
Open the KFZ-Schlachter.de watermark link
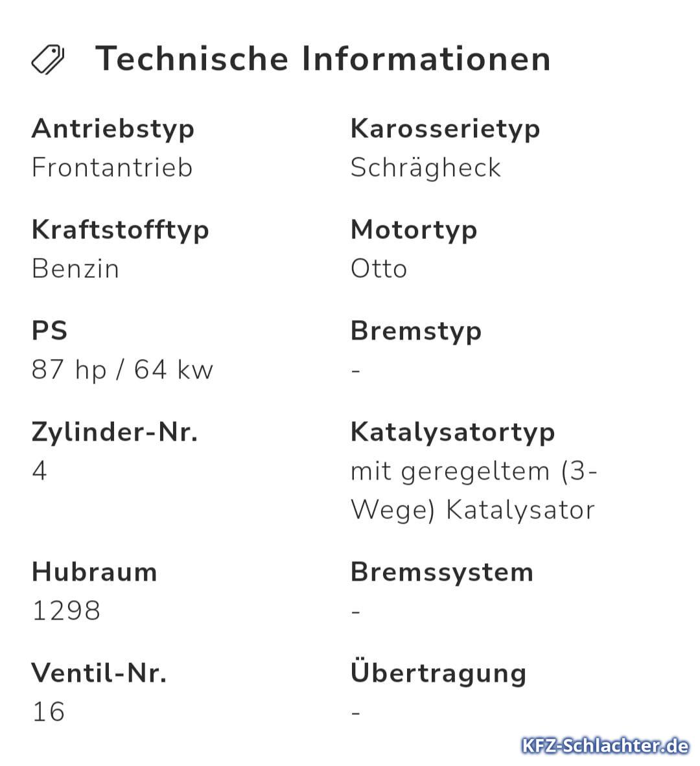click(x=605, y=746)
